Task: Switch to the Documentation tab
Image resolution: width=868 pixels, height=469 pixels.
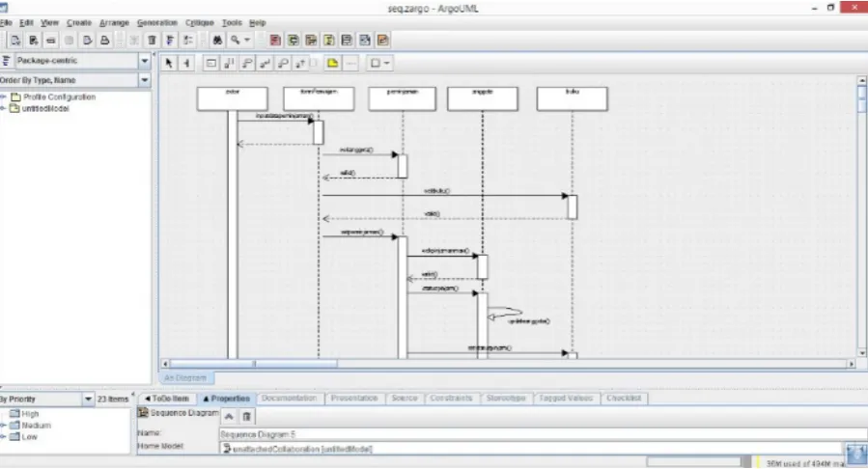Action: (x=290, y=399)
